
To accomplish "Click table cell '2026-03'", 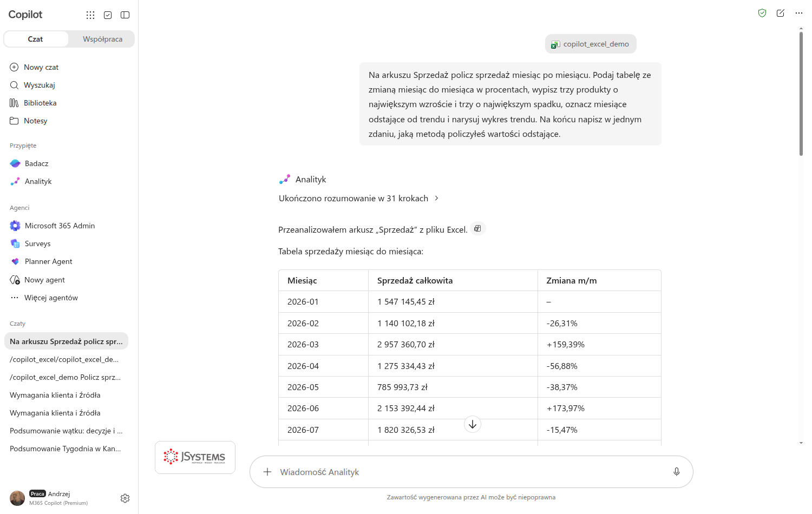I will point(324,345).
